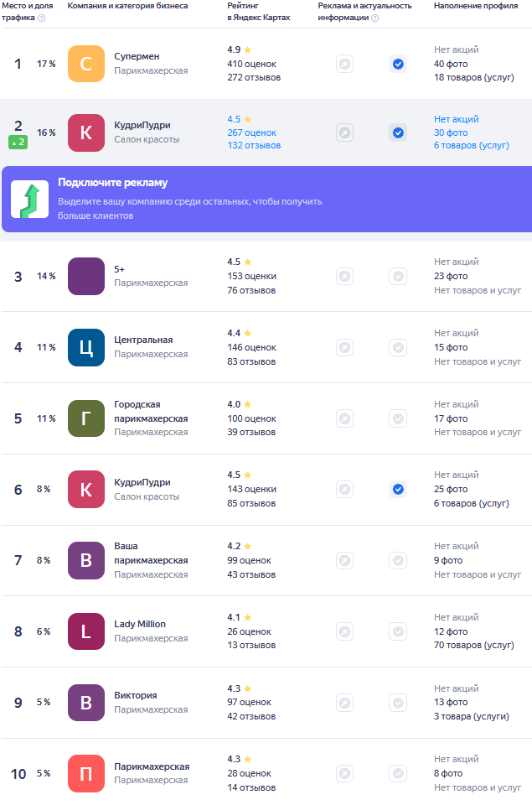Click the help icon near Место и доля трафика

point(42,18)
